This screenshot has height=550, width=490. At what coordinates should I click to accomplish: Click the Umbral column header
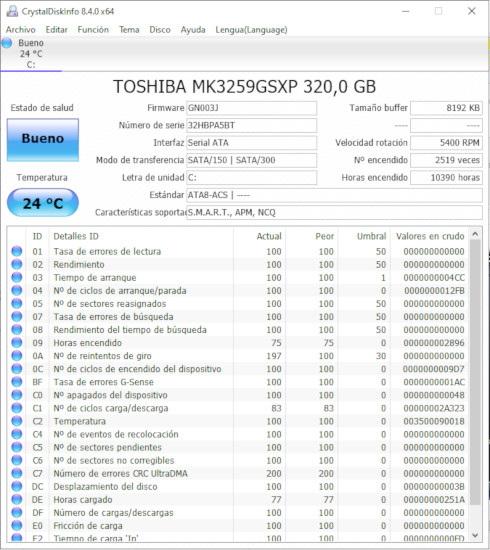click(x=364, y=236)
